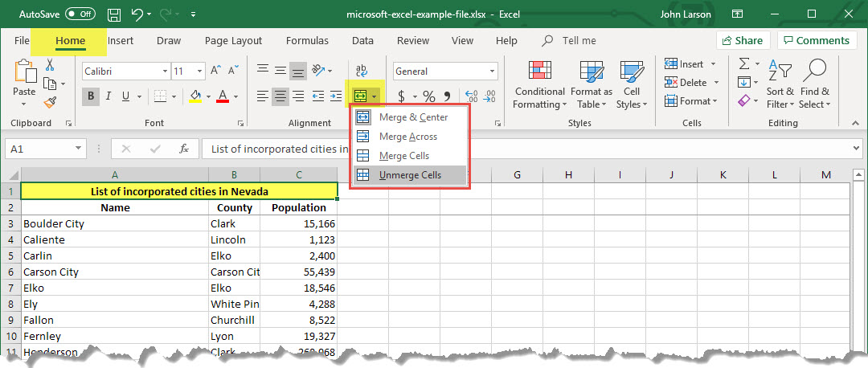Click the Format Painter brush icon
The height and width of the screenshot is (368, 868).
pos(50,102)
